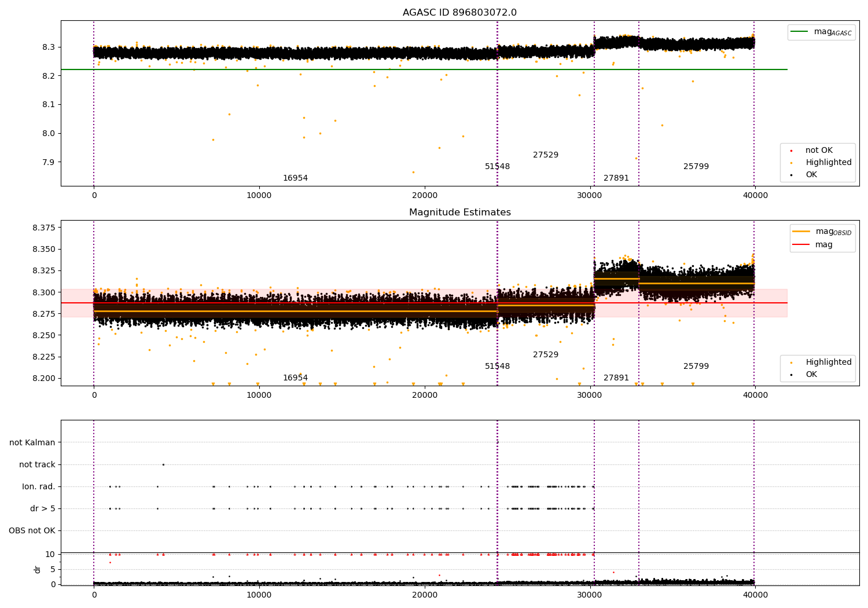This screenshot has width=868, height=608.
Task: Click the 8.2 y-tick in the top plot
Action: tap(49, 76)
